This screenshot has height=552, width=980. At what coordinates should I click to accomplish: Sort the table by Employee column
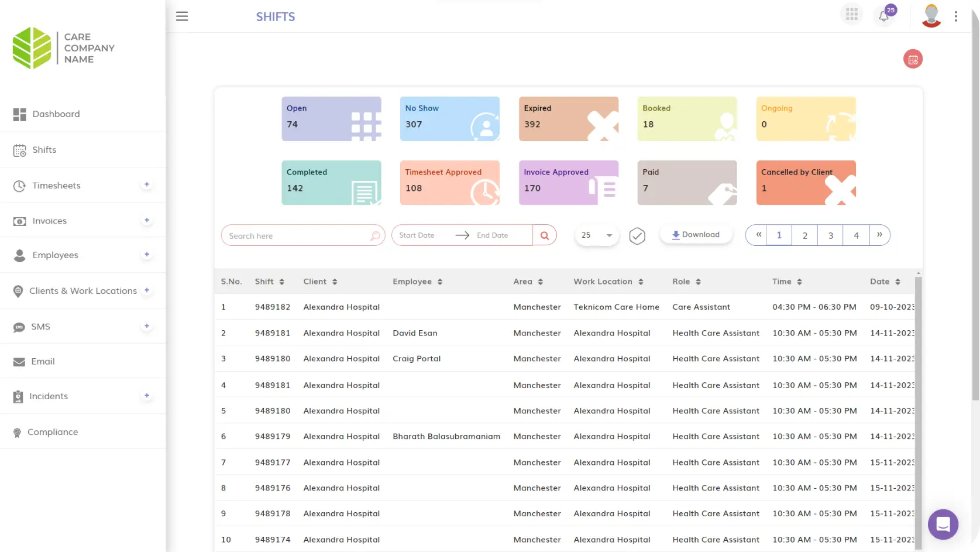click(439, 282)
